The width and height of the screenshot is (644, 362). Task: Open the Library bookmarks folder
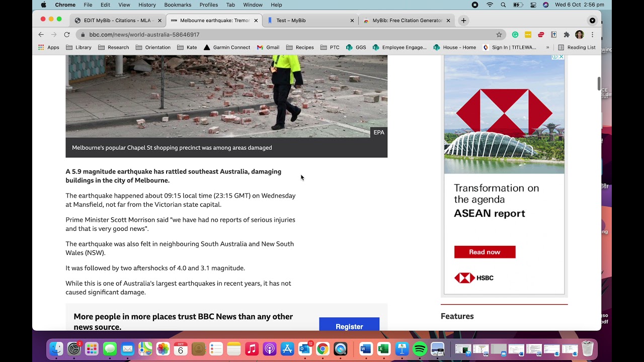coord(78,47)
